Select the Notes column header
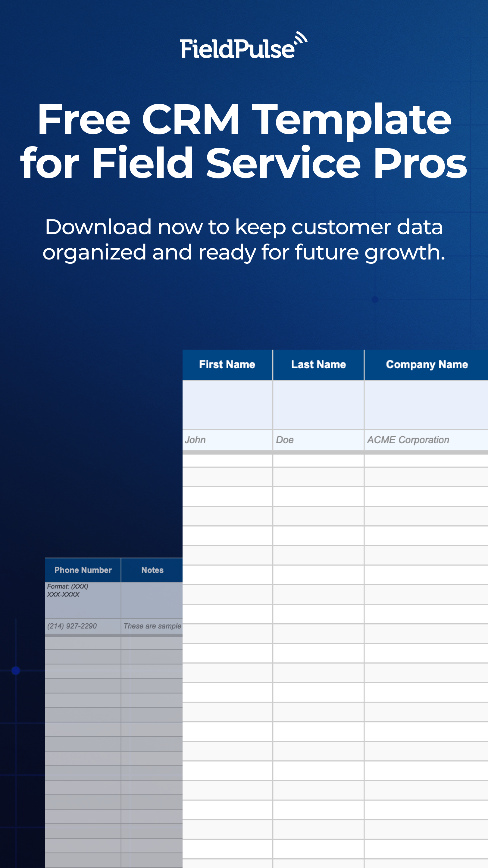488x868 pixels. point(152,570)
